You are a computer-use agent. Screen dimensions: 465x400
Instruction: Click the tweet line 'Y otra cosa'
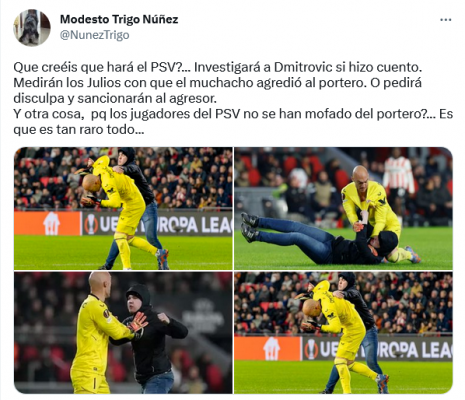pyautogui.click(x=233, y=122)
